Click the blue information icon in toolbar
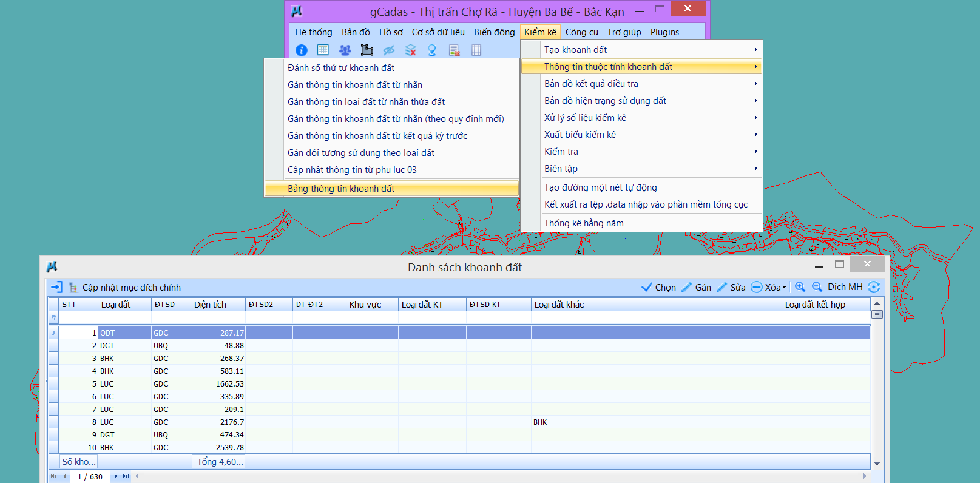The height and width of the screenshot is (483, 980). (302, 50)
